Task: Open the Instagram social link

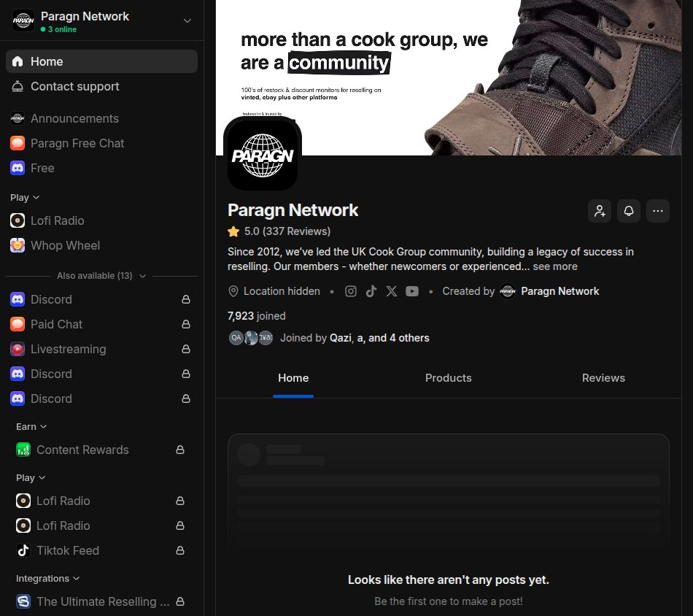Action: (x=351, y=291)
